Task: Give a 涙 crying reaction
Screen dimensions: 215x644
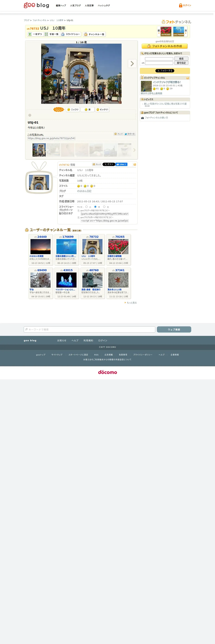Action: point(88,110)
